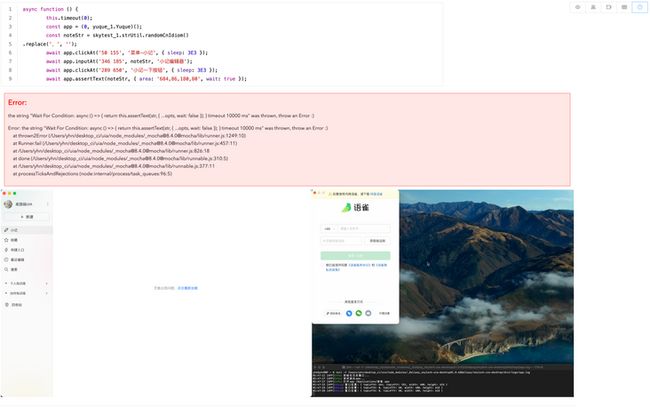
Task: Click the verification code input field
Action: pos(341,241)
